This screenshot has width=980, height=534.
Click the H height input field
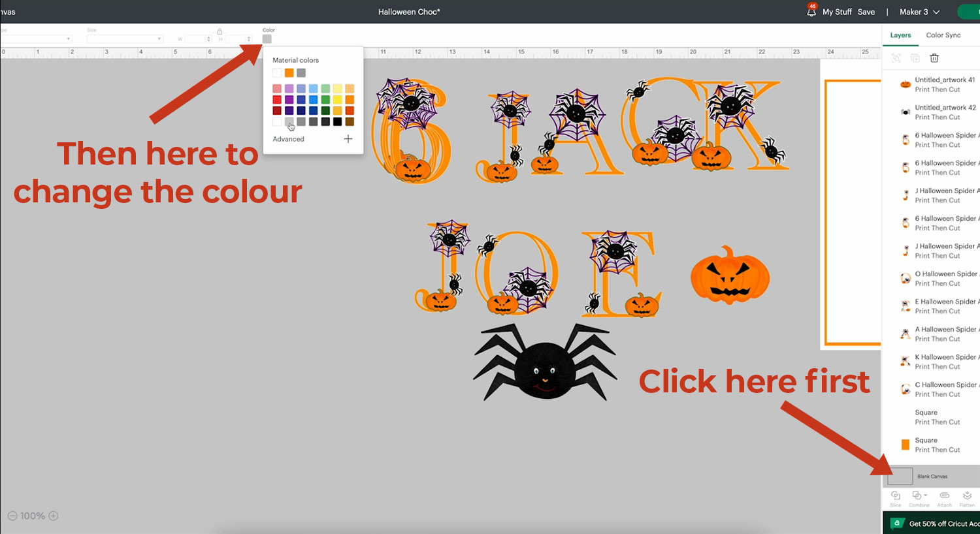pyautogui.click(x=235, y=39)
